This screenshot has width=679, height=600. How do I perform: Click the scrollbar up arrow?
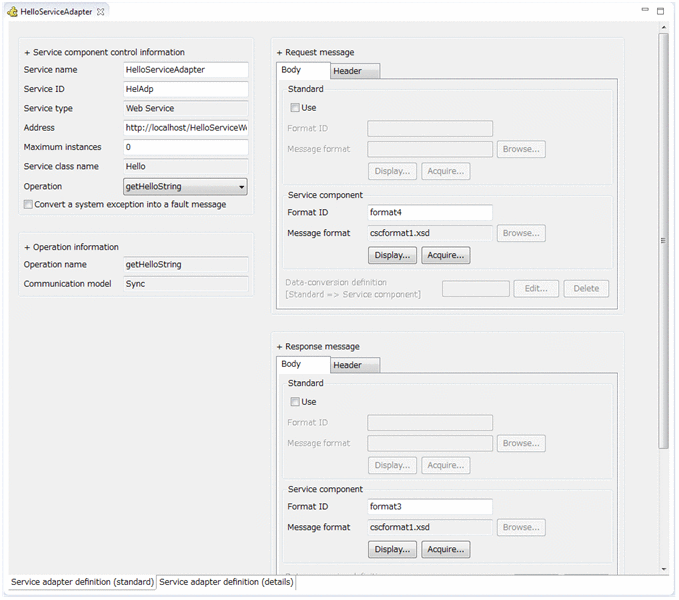click(x=663, y=27)
